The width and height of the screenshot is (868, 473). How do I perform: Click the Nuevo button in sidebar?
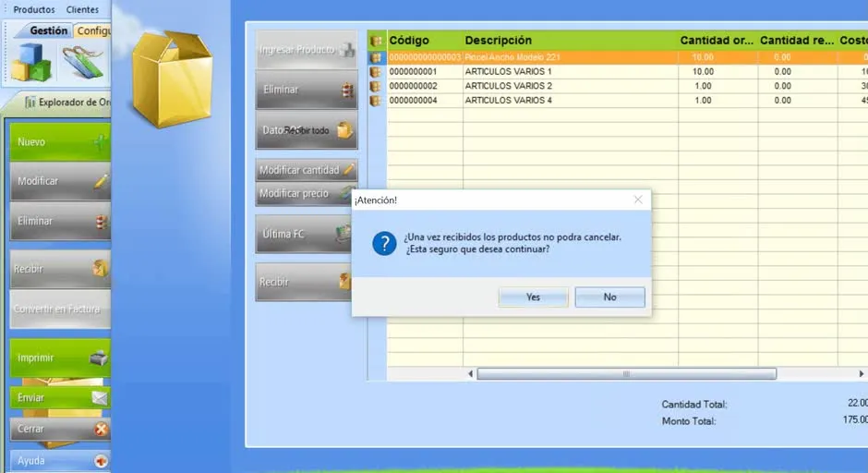tap(60, 141)
